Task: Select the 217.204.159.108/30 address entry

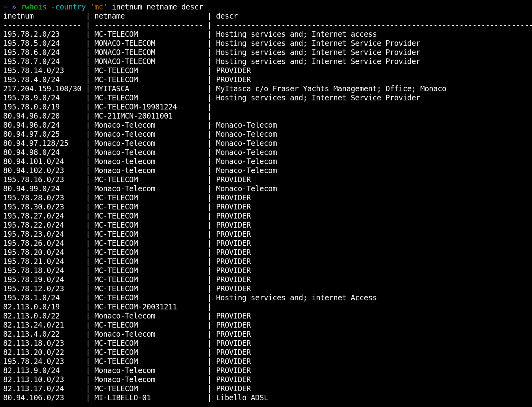Action: point(42,89)
